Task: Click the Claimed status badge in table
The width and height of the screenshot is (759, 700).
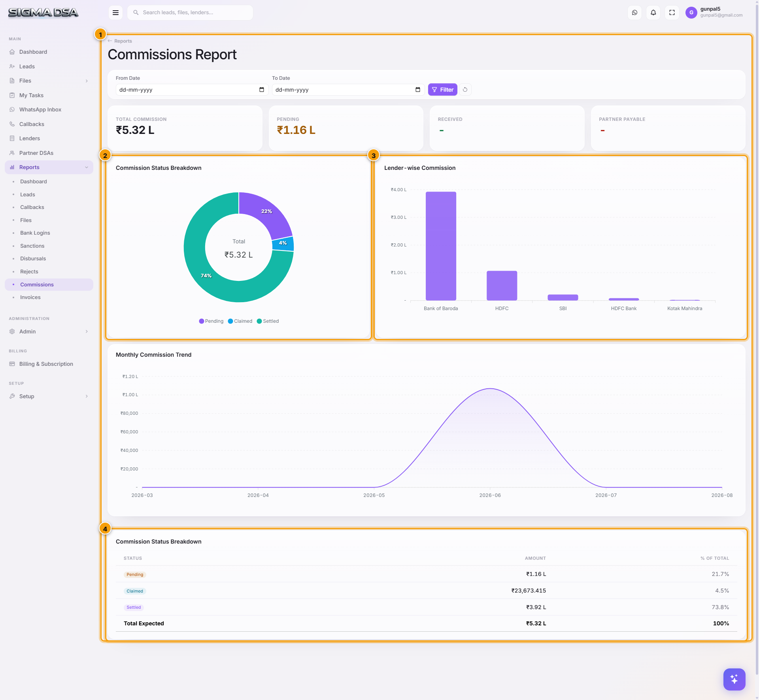Action: tap(135, 591)
